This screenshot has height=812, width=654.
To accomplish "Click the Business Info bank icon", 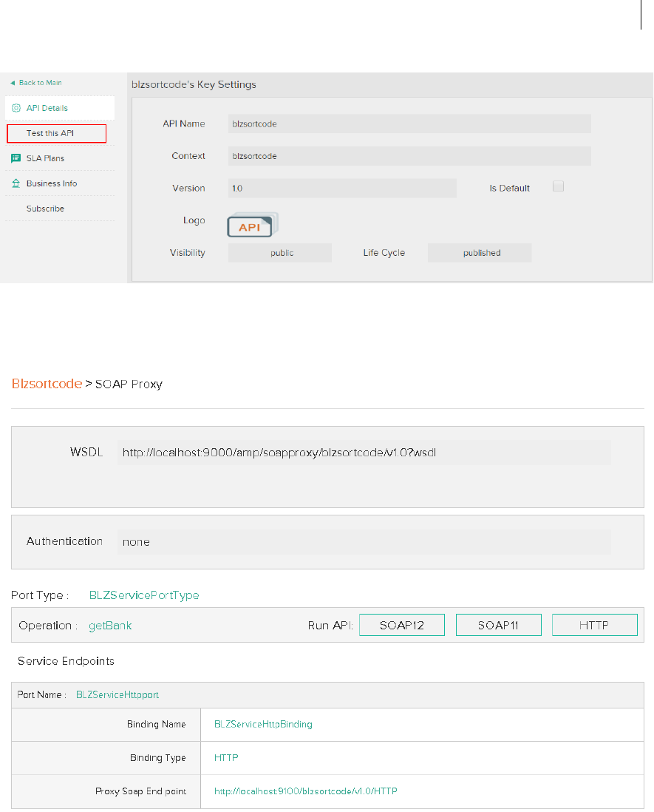I will [16, 183].
